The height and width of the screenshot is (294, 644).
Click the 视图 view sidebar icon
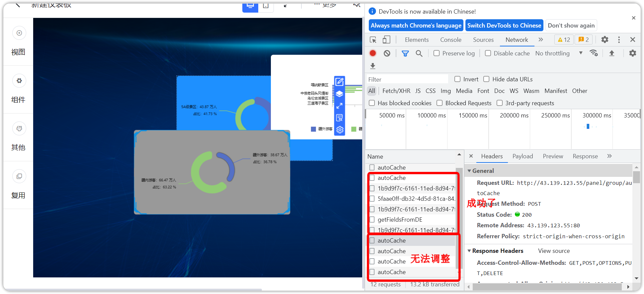(x=19, y=33)
